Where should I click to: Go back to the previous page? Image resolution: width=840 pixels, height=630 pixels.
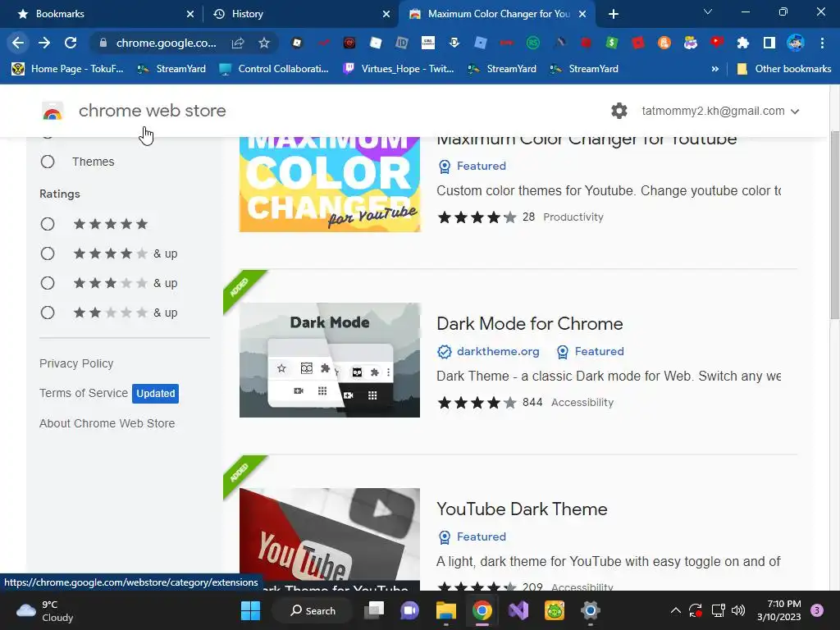(x=18, y=43)
